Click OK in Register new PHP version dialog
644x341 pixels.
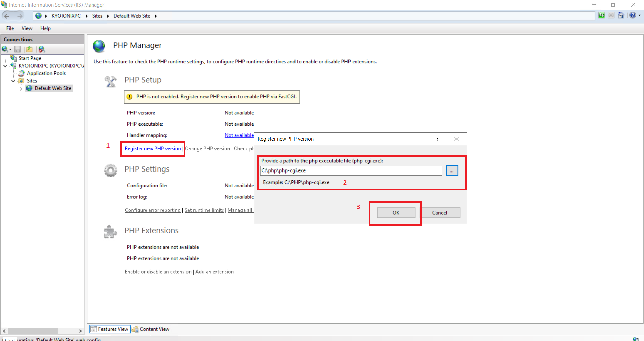tap(396, 213)
